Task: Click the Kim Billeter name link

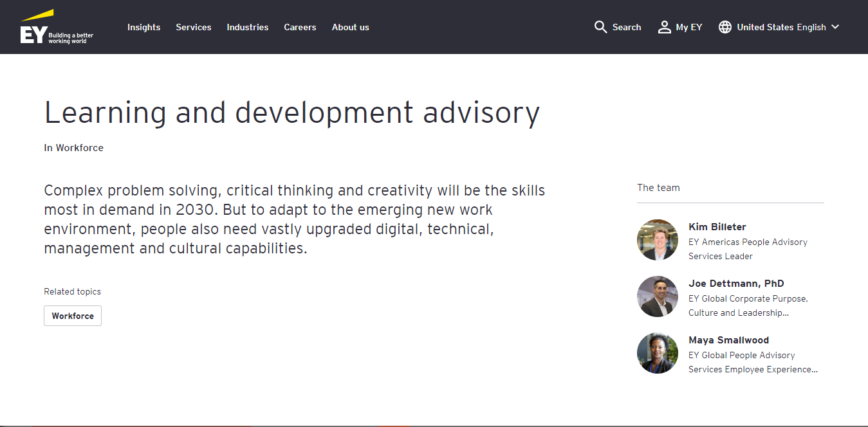Action: 717,227
